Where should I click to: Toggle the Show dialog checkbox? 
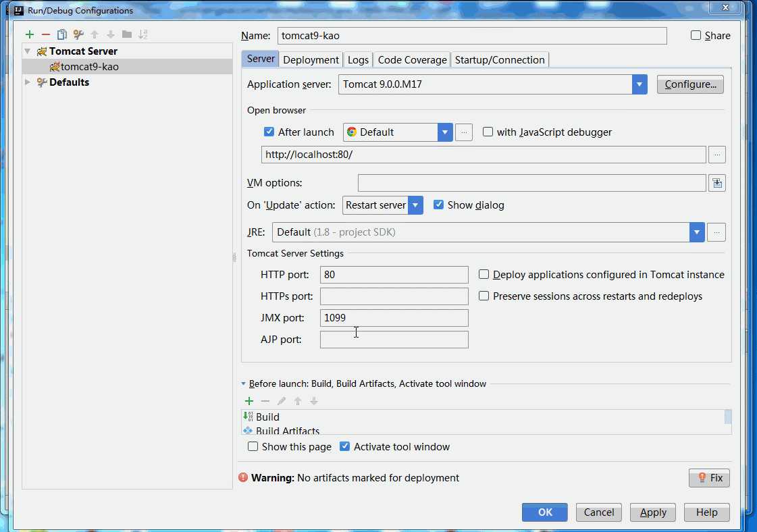(x=438, y=205)
